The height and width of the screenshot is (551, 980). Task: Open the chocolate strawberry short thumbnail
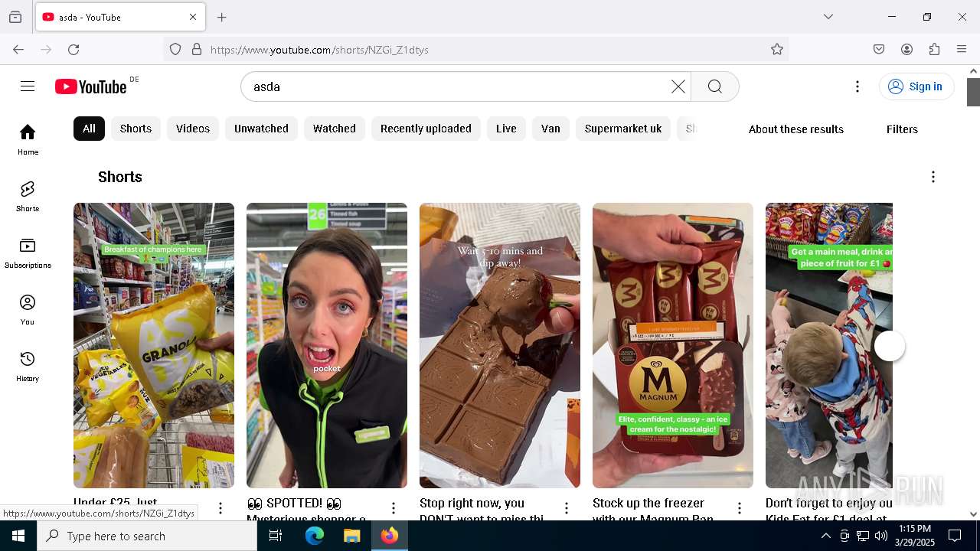pos(500,345)
